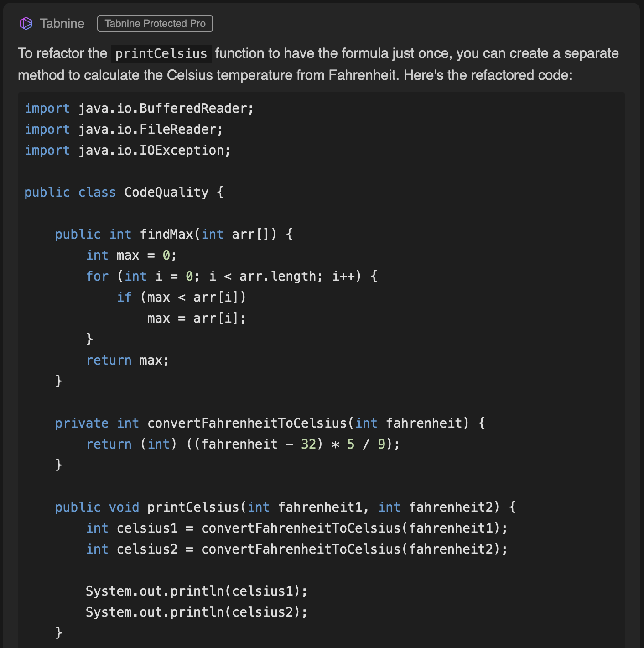Click the 'return max;' statement
The height and width of the screenshot is (648, 644).
pyautogui.click(x=128, y=360)
